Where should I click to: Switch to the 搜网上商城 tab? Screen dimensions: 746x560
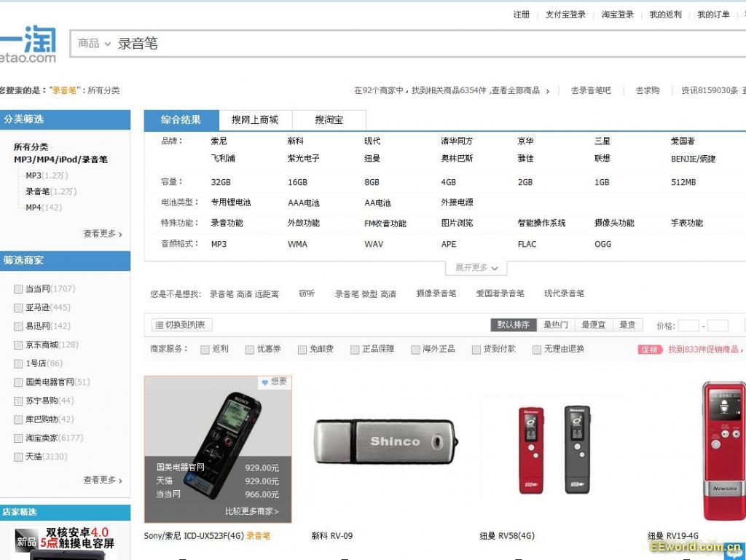pyautogui.click(x=256, y=120)
